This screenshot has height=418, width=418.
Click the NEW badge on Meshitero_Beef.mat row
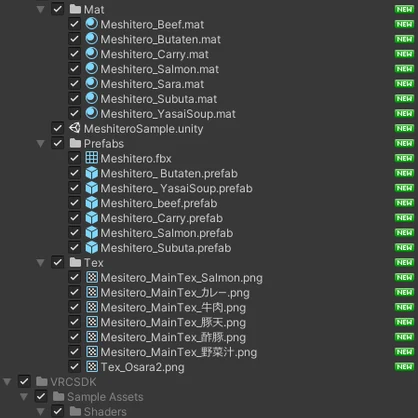pyautogui.click(x=404, y=24)
